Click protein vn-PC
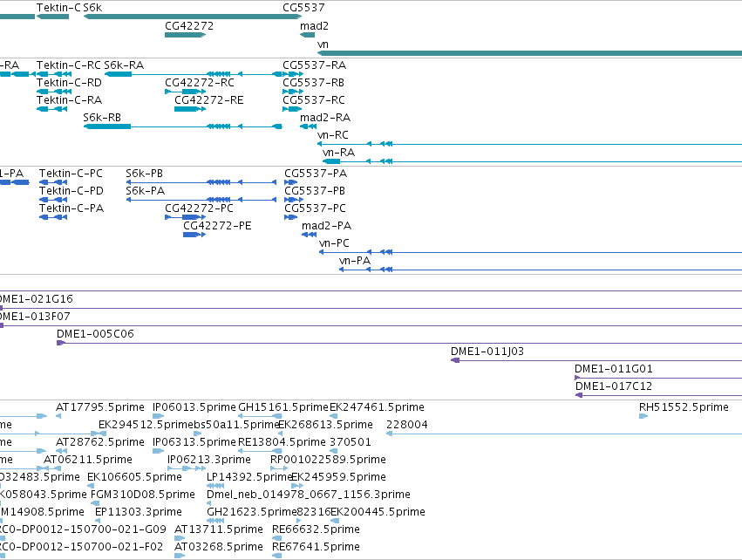 pyautogui.click(x=530, y=252)
